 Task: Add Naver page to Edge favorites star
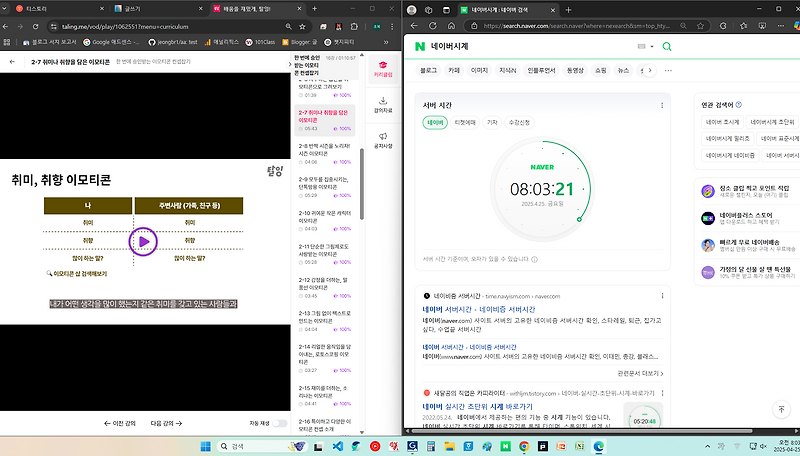[x=700, y=26]
